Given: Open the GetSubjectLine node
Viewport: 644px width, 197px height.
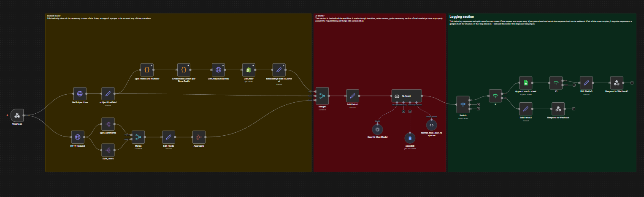Looking at the screenshot, I should (x=80, y=94).
